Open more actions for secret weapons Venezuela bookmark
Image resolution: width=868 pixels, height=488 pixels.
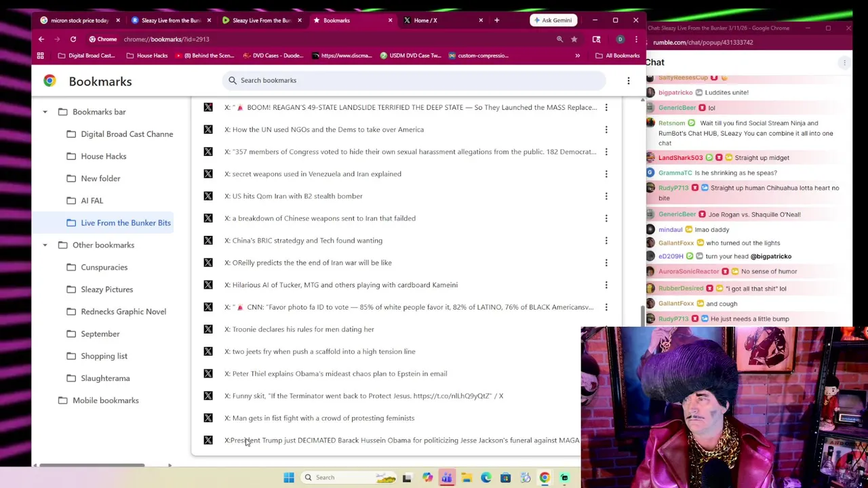[x=606, y=174]
